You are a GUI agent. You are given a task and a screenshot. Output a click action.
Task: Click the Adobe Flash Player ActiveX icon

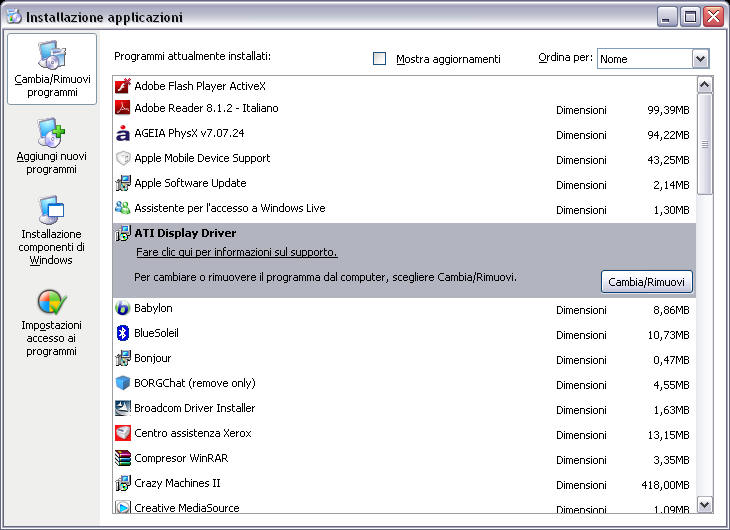[x=123, y=86]
